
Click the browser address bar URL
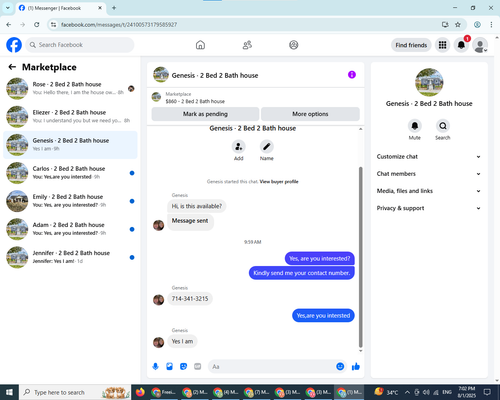(119, 25)
